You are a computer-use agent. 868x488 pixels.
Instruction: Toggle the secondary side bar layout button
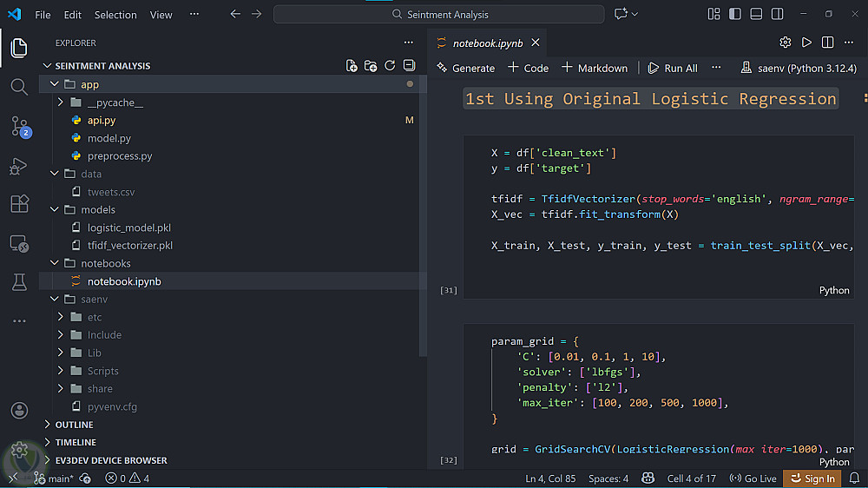click(778, 15)
